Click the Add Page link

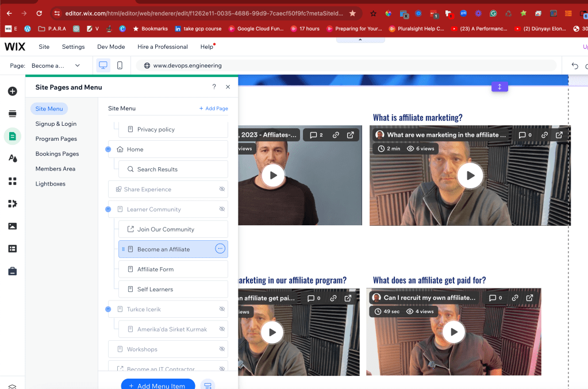click(x=213, y=108)
